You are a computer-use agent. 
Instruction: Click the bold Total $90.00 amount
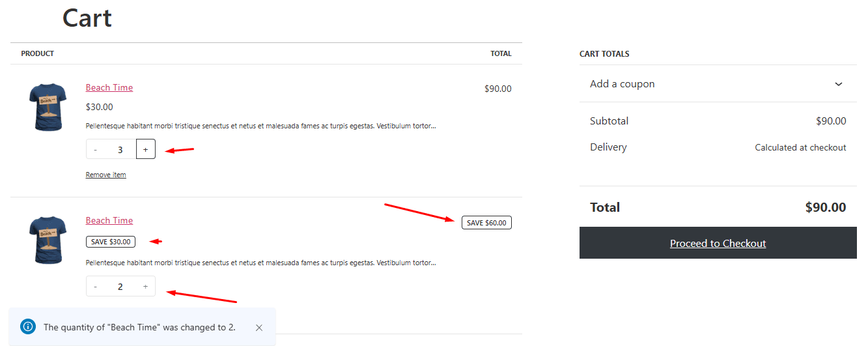point(826,207)
